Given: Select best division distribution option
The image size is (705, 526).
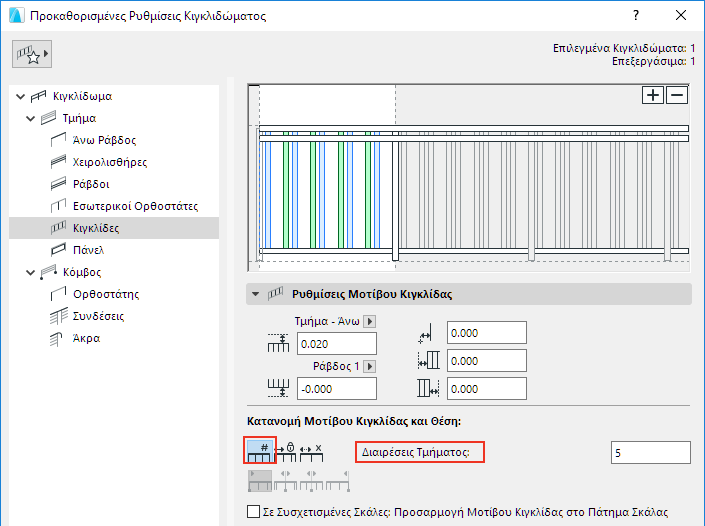Looking at the screenshot, I should pyautogui.click(x=312, y=452).
